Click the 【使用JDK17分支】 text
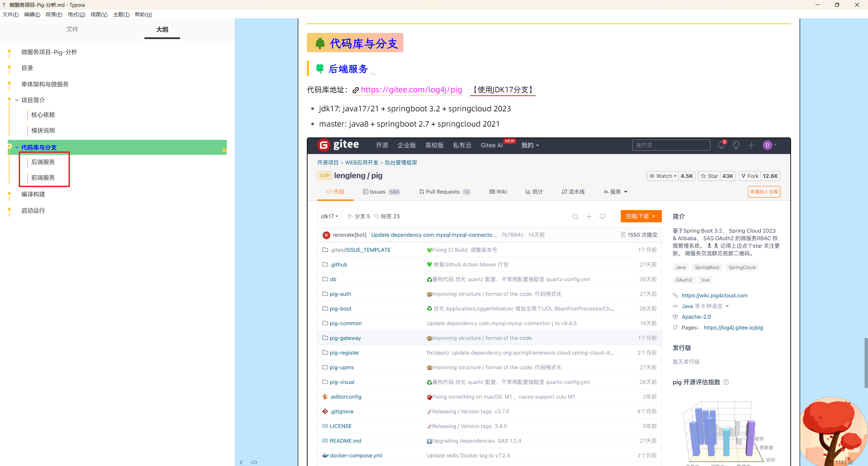This screenshot has height=466, width=868. click(x=503, y=90)
